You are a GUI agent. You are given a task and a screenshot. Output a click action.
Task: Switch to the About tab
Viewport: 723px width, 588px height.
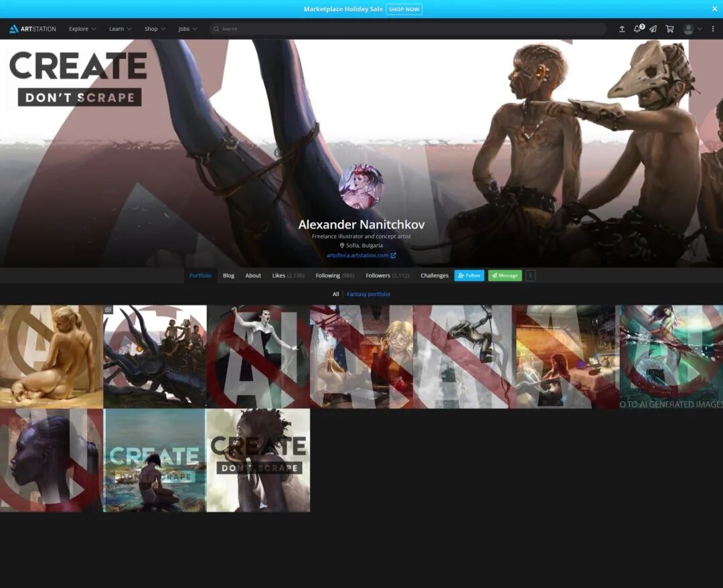[252, 275]
